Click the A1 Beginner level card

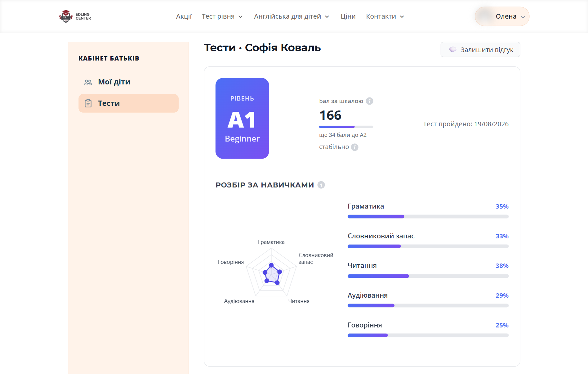coord(242,118)
